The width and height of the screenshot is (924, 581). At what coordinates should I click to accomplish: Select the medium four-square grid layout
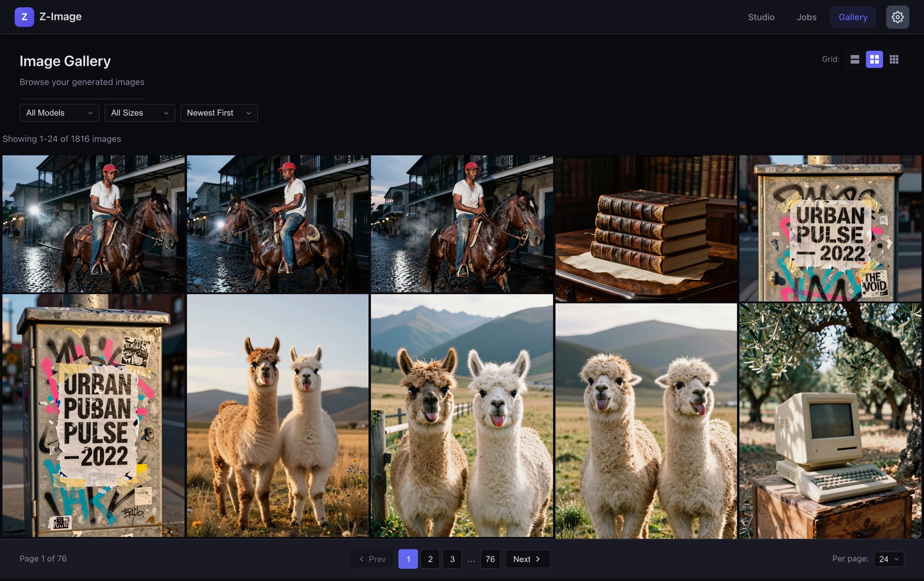coord(874,60)
